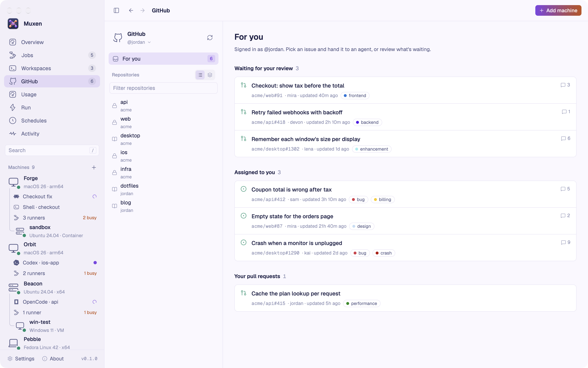Click the lock icon beside the infra repo

tap(114, 173)
